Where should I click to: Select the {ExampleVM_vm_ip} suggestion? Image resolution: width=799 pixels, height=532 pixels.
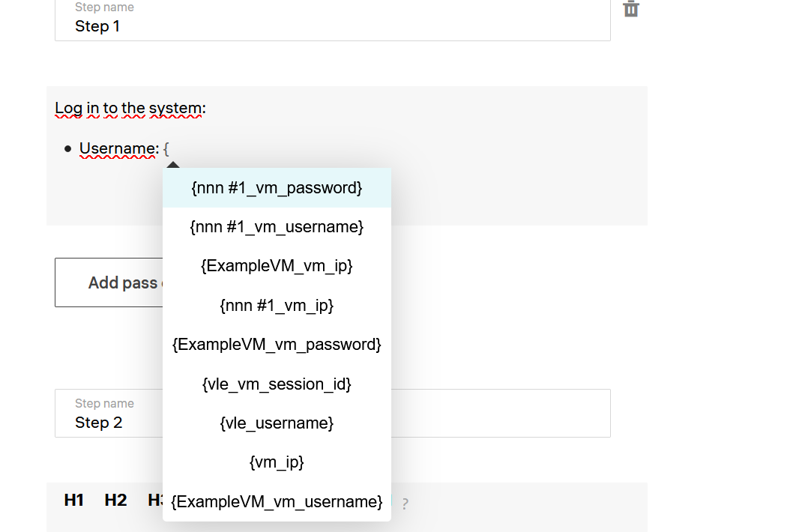(277, 266)
